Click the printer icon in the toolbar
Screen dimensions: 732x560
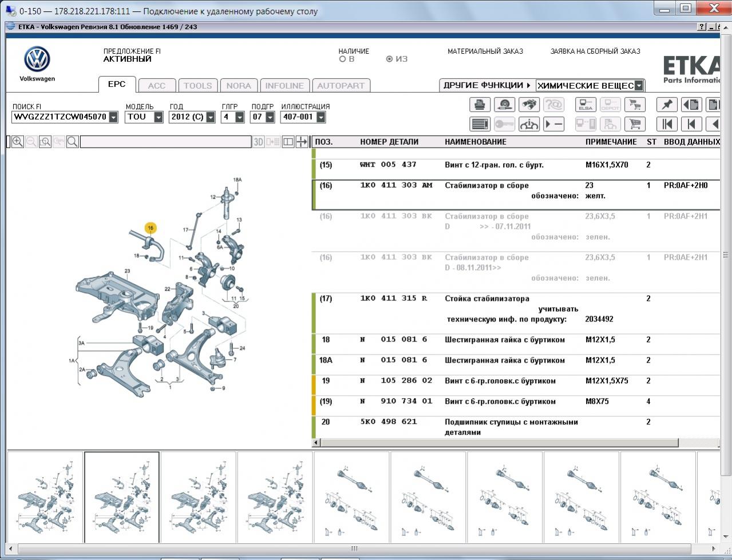tap(480, 105)
